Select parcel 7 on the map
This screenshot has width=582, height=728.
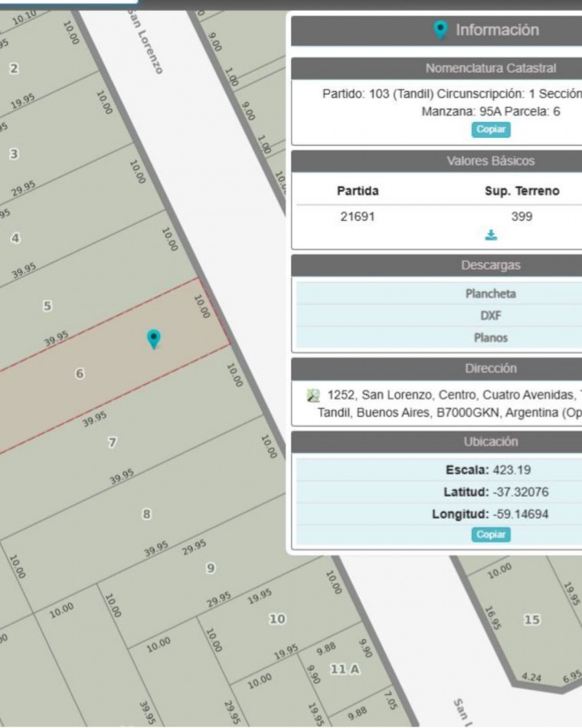[x=113, y=442]
